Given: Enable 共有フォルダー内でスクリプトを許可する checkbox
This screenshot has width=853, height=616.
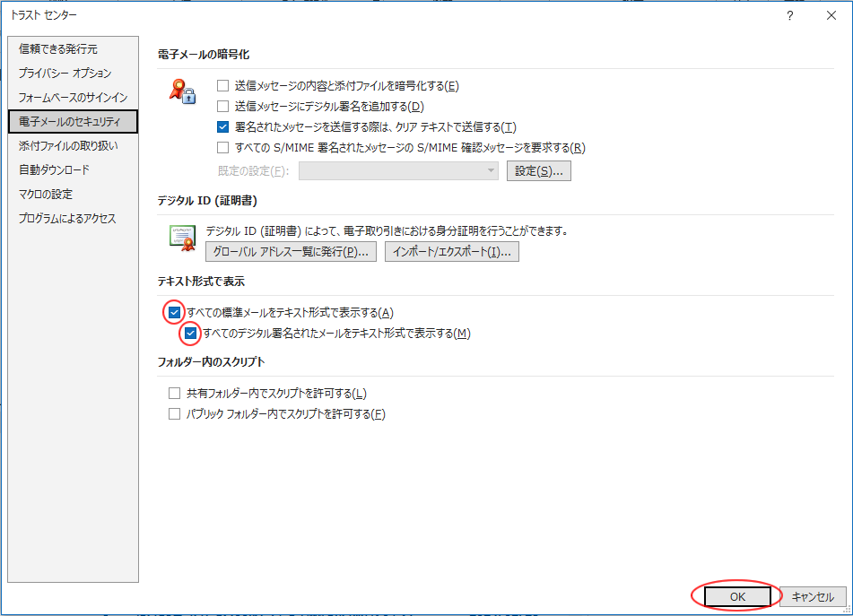Looking at the screenshot, I should click(174, 393).
